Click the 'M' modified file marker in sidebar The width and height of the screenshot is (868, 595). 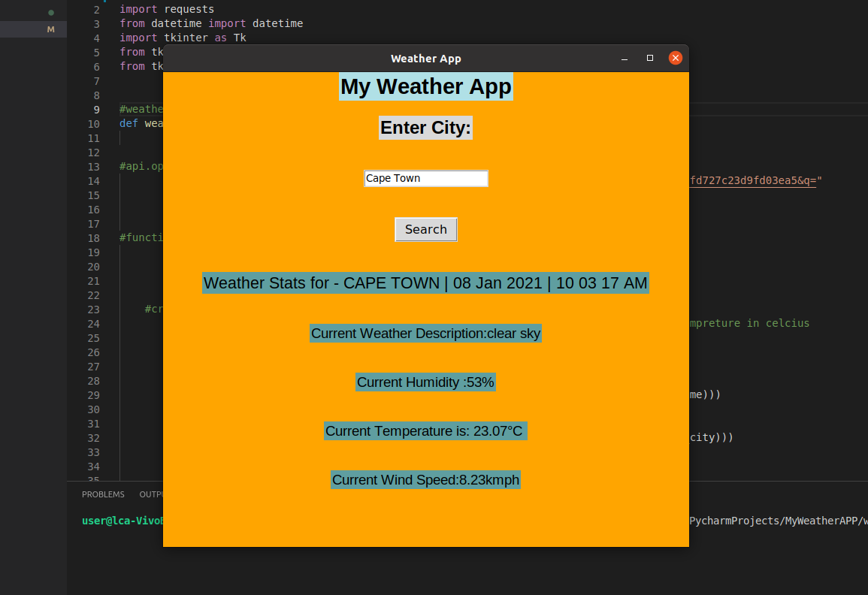pyautogui.click(x=51, y=29)
